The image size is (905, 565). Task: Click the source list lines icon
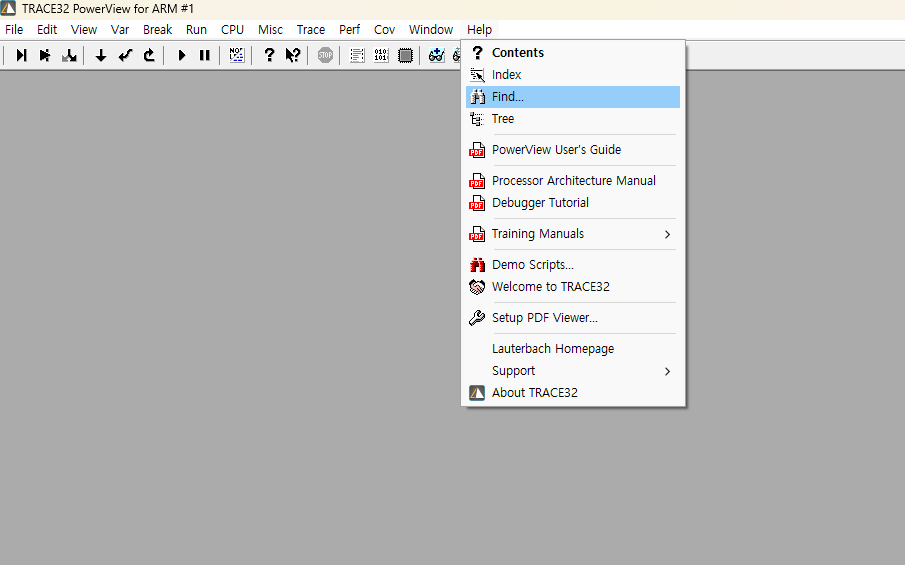coord(357,56)
